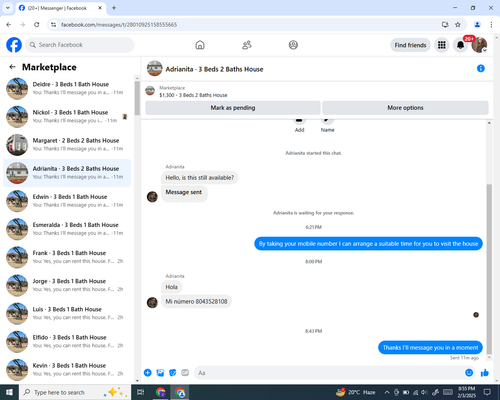This screenshot has height=400, width=500.
Task: Select Adrianita - 3 Beds 2 Baths House chat
Action: (x=67, y=173)
